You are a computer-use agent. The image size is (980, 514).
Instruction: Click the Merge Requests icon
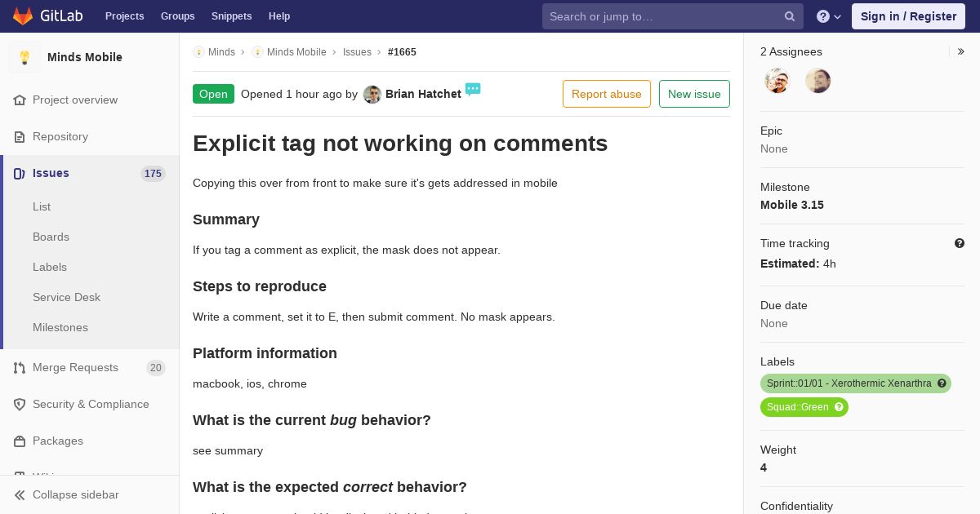point(20,368)
